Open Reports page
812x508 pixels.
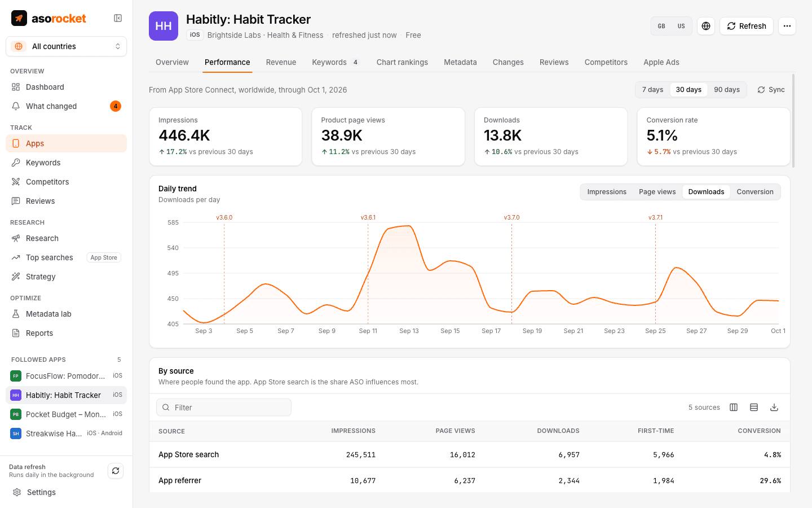pos(66,333)
